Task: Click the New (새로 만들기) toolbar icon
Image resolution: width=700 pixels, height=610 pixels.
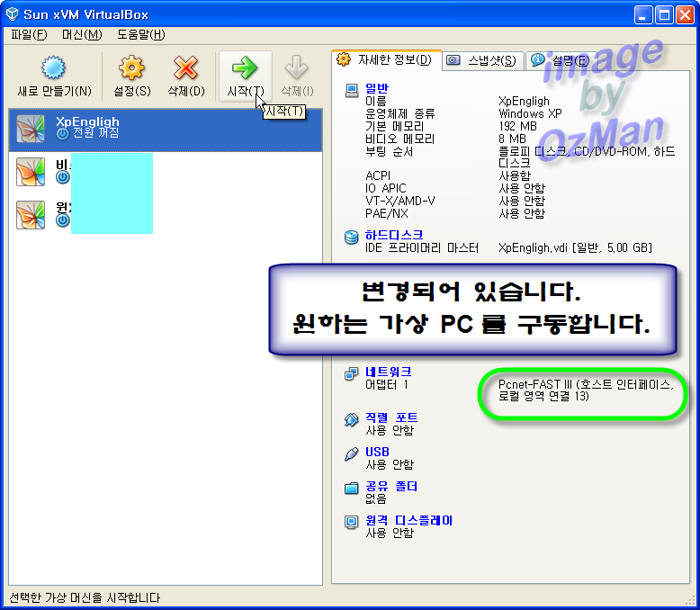Action: [54, 67]
